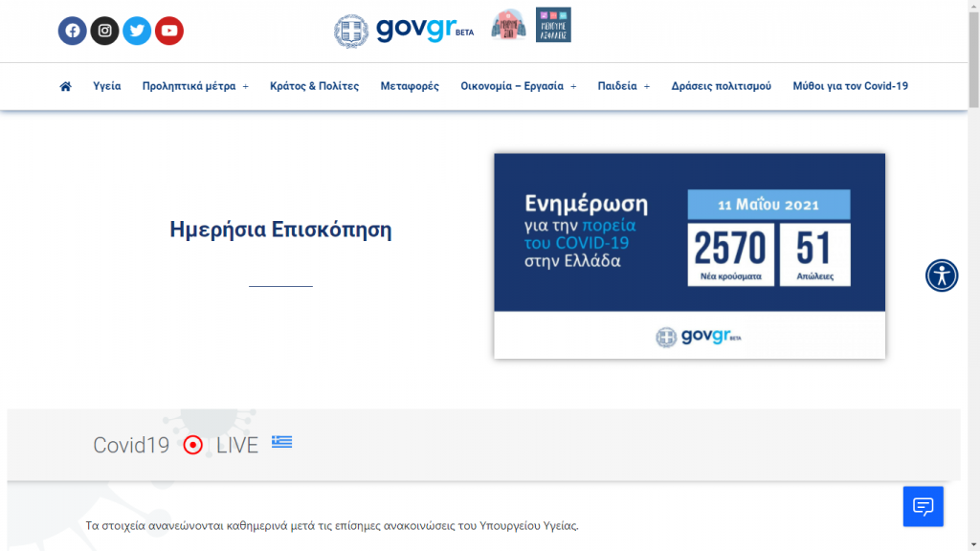Open the Παιδεία menu item
Image resolution: width=980 pixels, height=551 pixels.
(x=617, y=86)
